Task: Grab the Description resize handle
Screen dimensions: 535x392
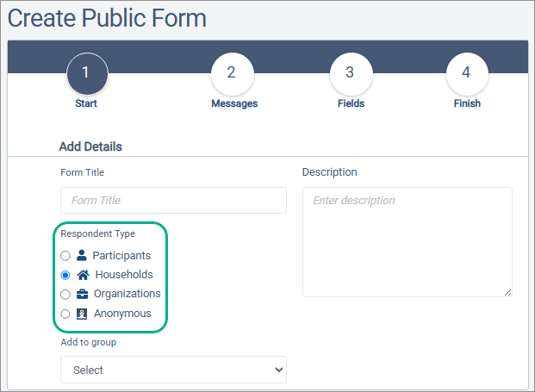Action: click(507, 292)
